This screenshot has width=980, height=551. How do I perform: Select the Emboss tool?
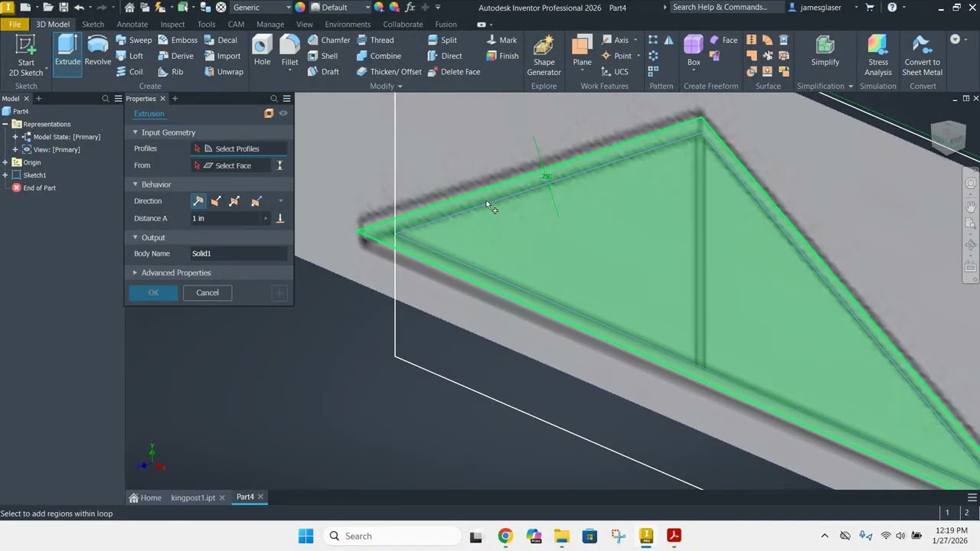click(178, 40)
